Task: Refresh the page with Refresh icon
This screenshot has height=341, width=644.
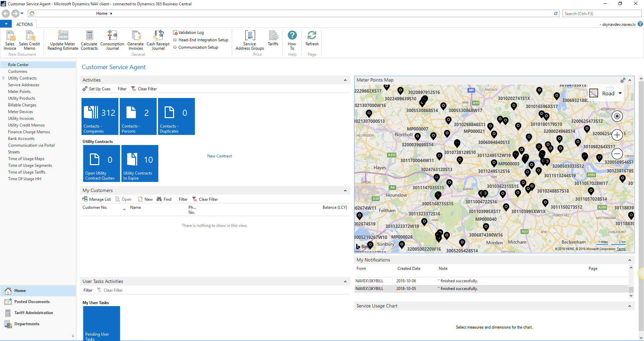Action: point(312,38)
